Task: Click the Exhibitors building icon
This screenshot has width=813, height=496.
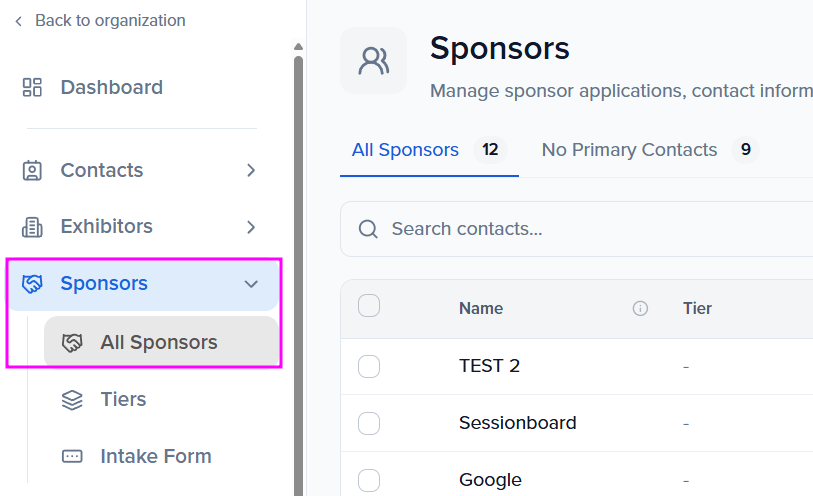Action: (x=32, y=227)
